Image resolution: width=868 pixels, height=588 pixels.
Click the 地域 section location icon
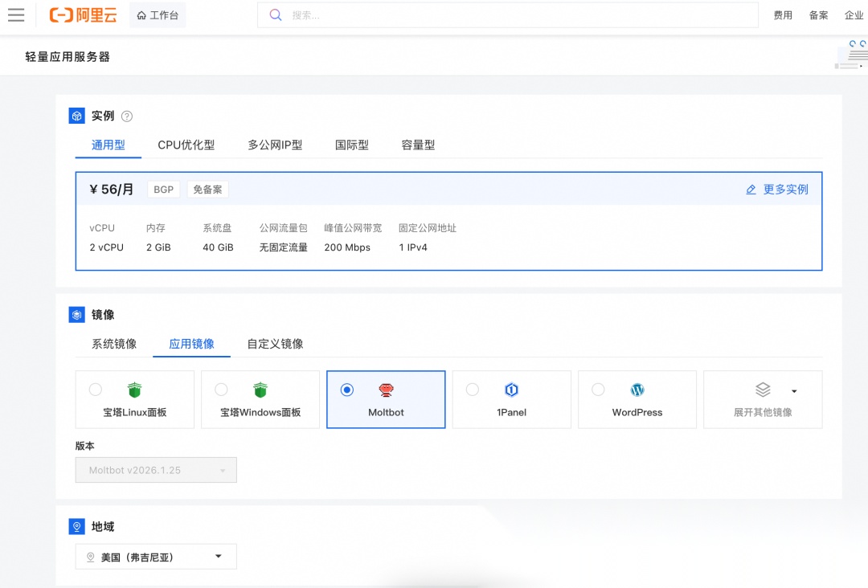tap(77, 526)
